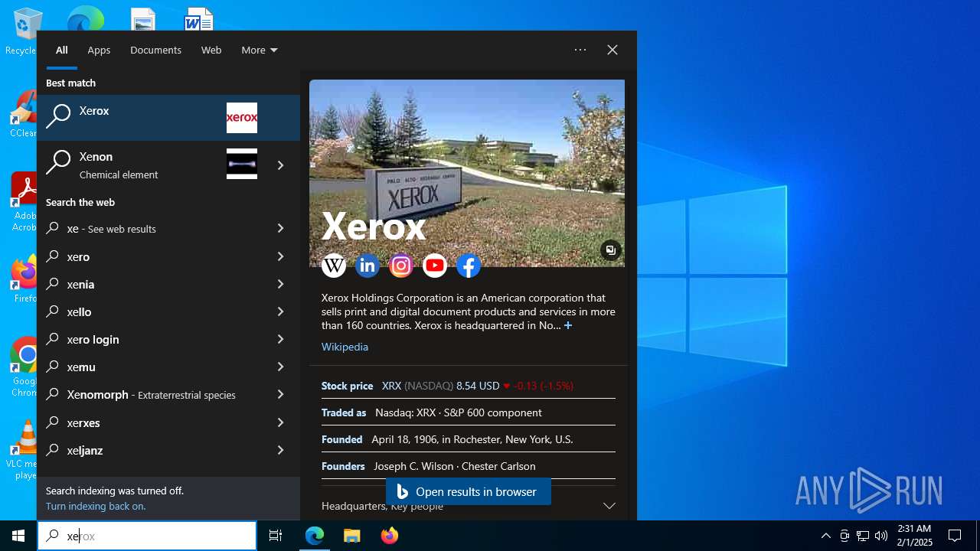The image size is (980, 551).
Task: Click the volume speaker tray icon
Action: point(881,536)
